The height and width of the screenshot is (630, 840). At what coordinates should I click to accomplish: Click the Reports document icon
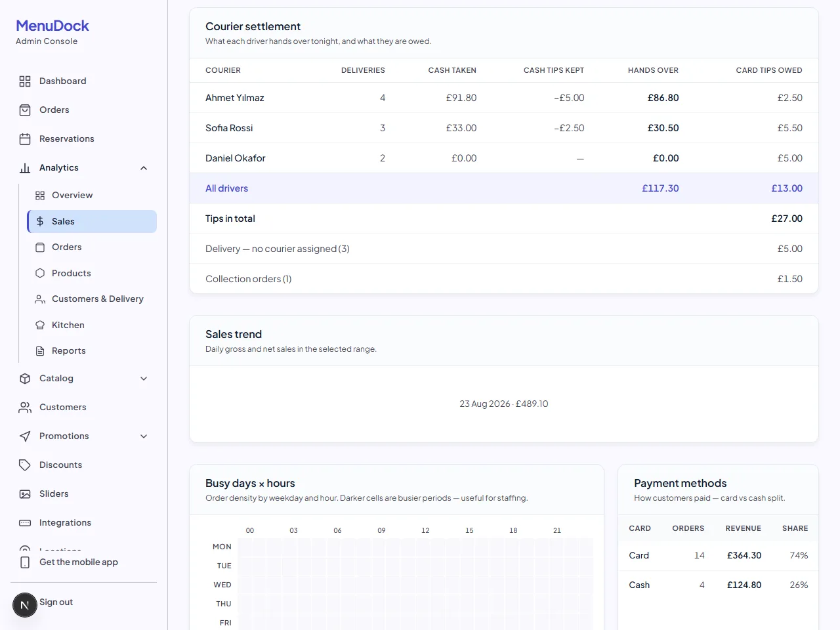(40, 351)
